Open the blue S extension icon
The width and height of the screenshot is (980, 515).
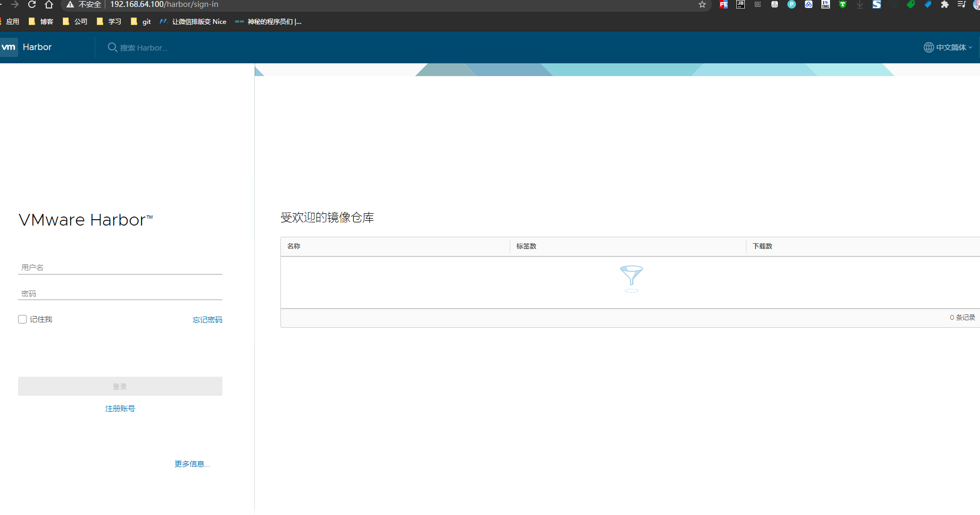point(877,4)
